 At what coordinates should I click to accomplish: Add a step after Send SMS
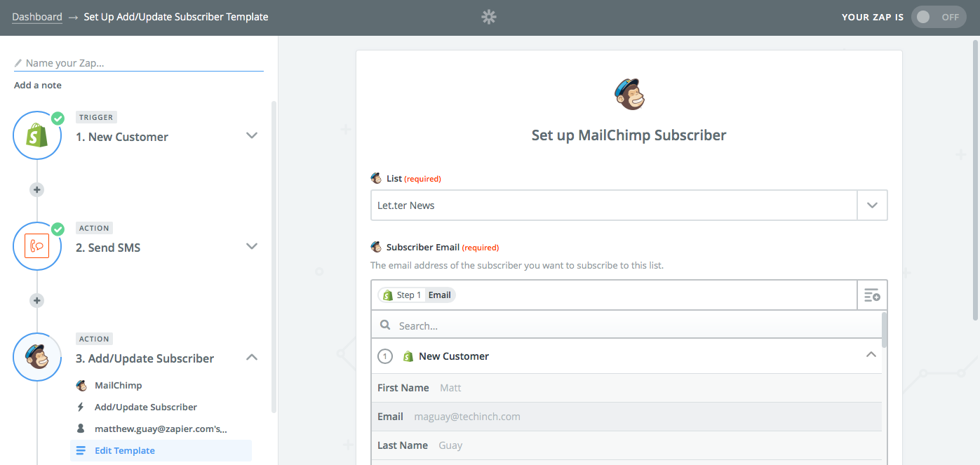click(x=37, y=300)
